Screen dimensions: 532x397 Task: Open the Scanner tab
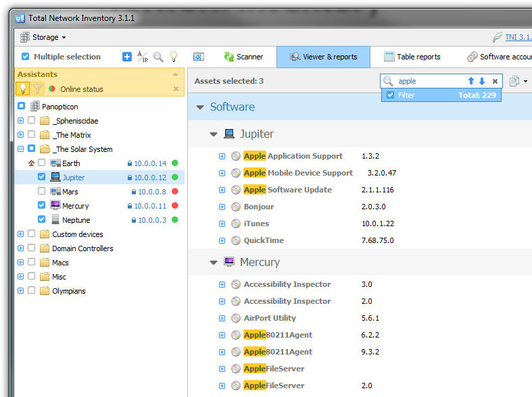(242, 57)
